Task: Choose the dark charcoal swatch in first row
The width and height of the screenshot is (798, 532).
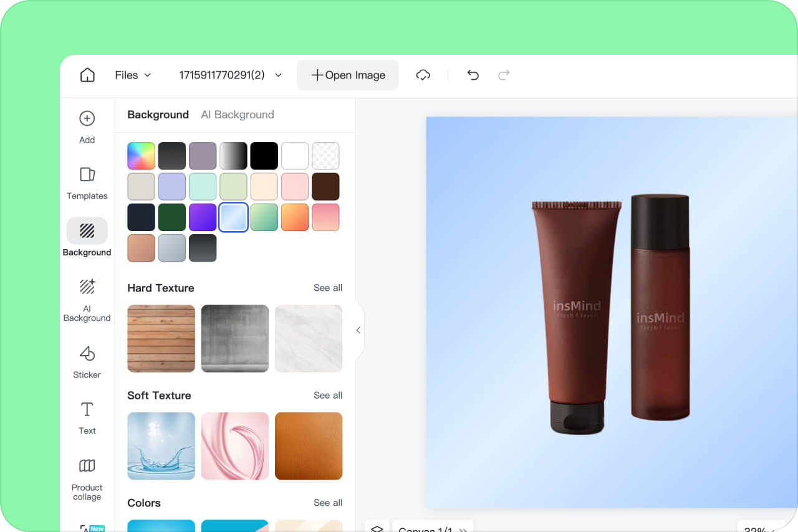Action: [172, 156]
